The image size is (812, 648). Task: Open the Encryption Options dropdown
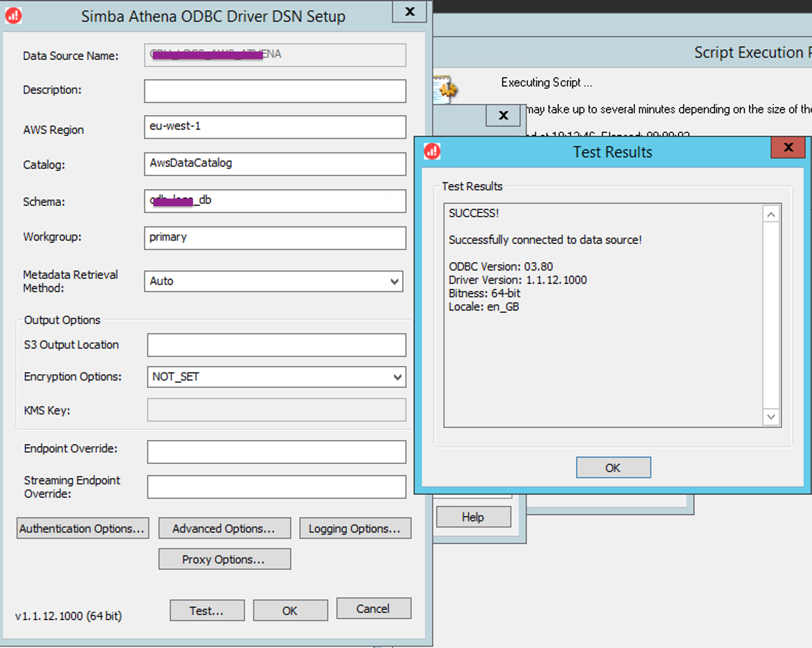point(397,377)
